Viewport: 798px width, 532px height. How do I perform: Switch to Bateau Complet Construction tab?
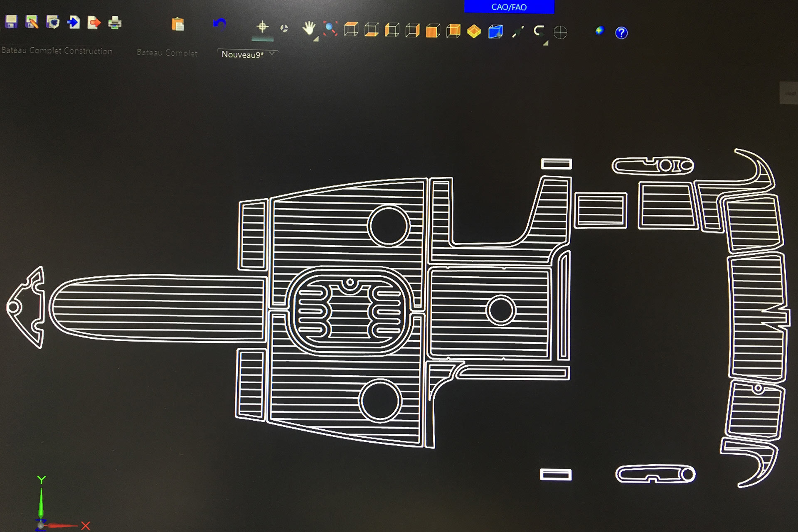pos(57,51)
